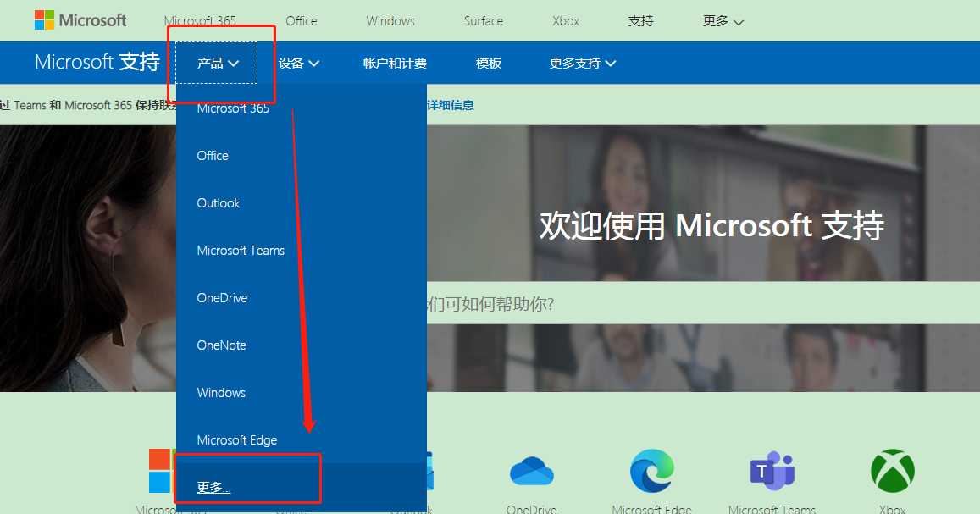
Task: Choose Microsoft Edge from the 产品 menu
Action: coord(237,440)
